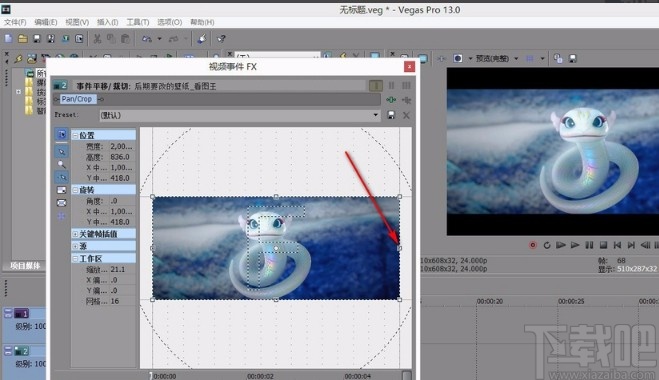This screenshot has height=380, width=659.
Task: Click the 宽度 value field
Action: coord(122,146)
